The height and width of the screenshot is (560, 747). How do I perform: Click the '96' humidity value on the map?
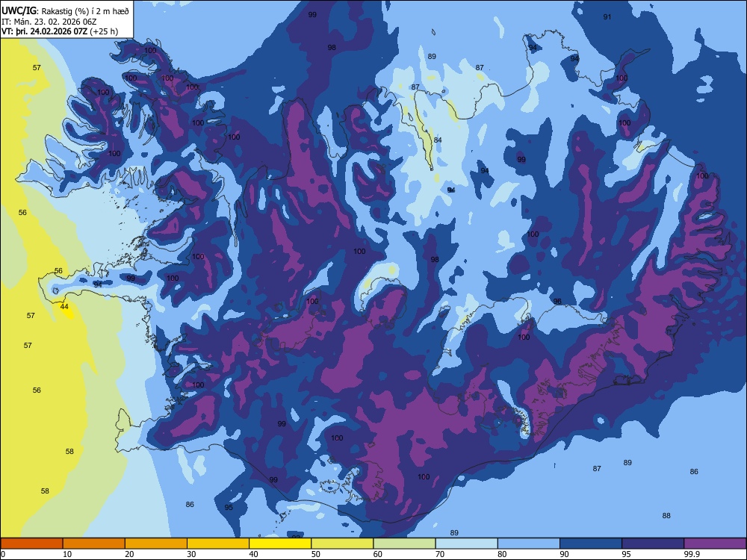(557, 302)
